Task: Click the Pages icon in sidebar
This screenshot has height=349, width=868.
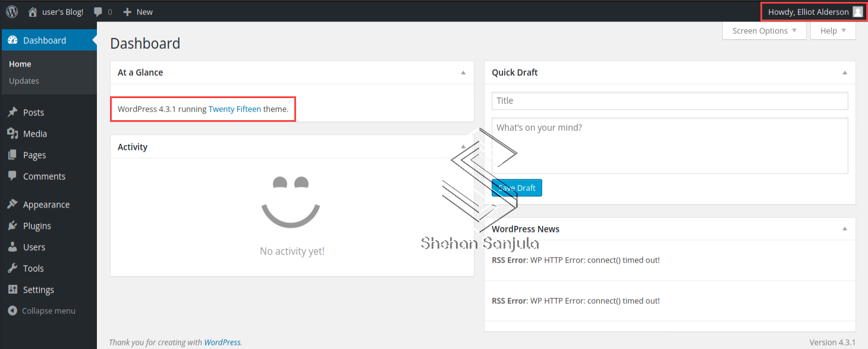Action: [12, 155]
